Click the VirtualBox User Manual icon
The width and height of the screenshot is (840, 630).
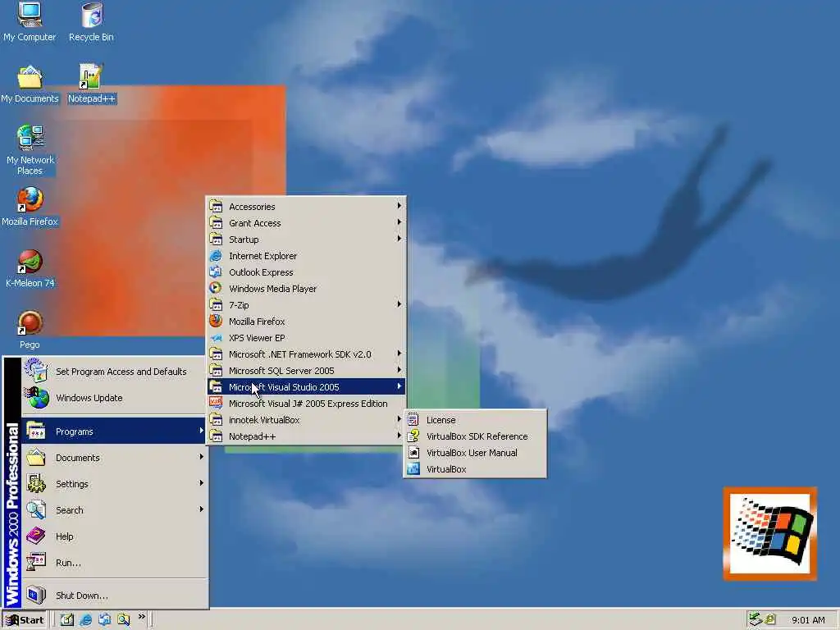[413, 453]
